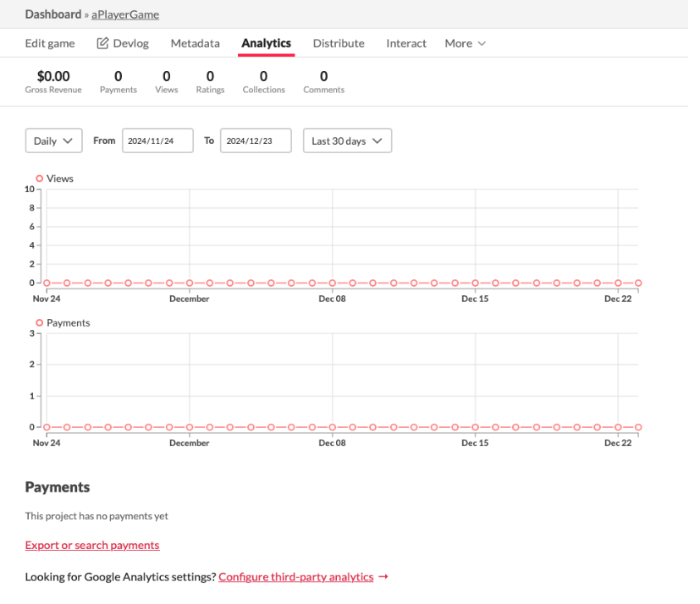Click the Payments legend circle marker

[x=39, y=323]
